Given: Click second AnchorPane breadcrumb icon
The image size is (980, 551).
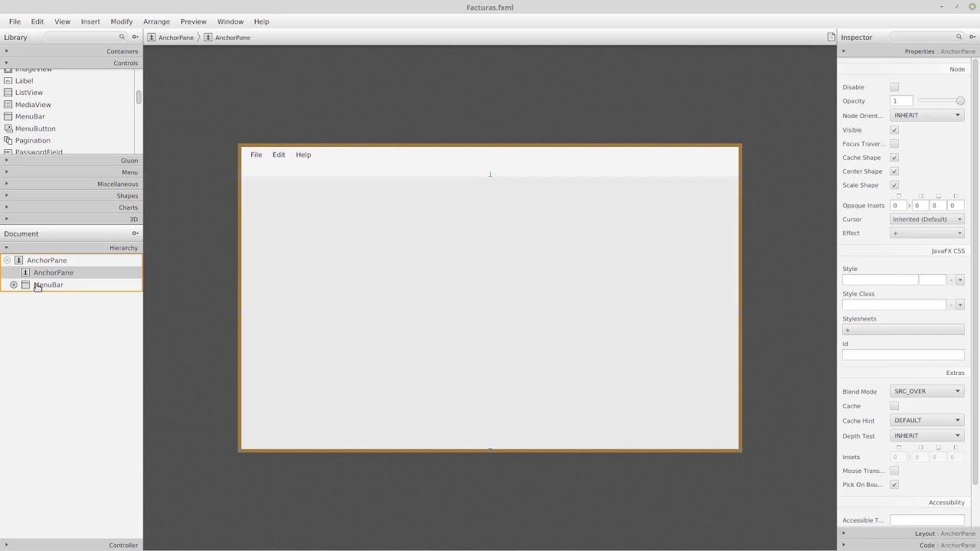Looking at the screenshot, I should tap(208, 37).
